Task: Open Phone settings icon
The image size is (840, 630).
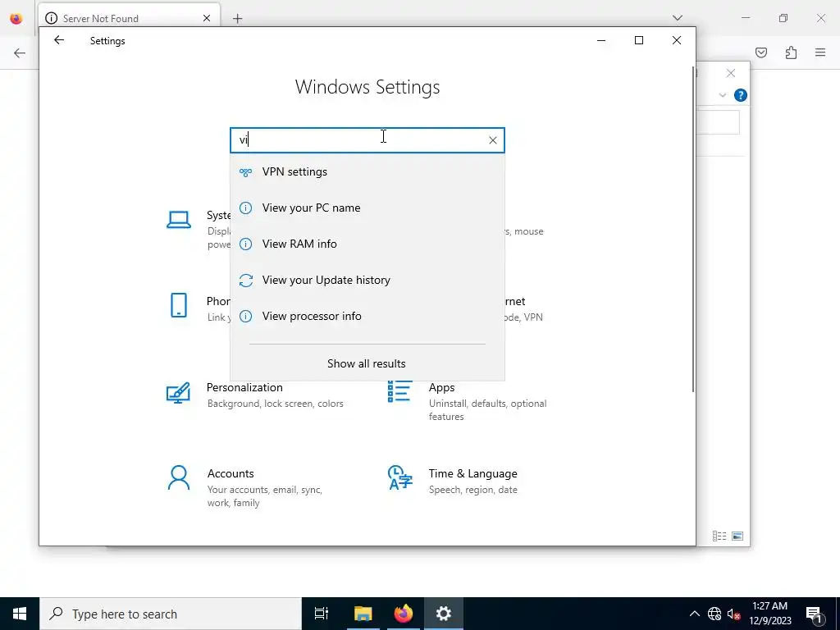Action: point(178,305)
